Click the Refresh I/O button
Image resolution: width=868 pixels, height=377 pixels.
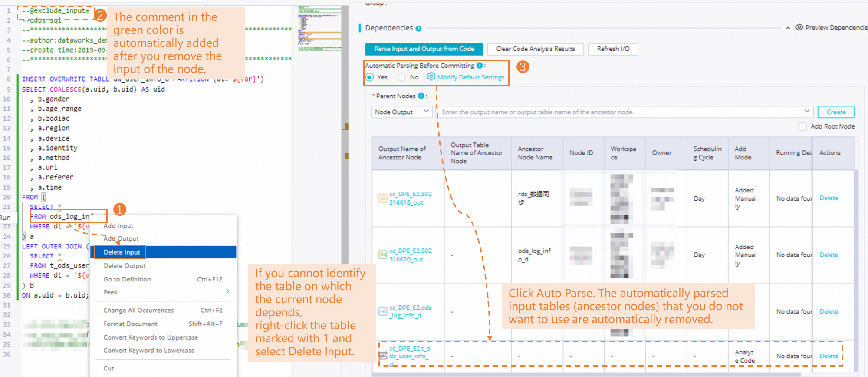click(x=613, y=49)
